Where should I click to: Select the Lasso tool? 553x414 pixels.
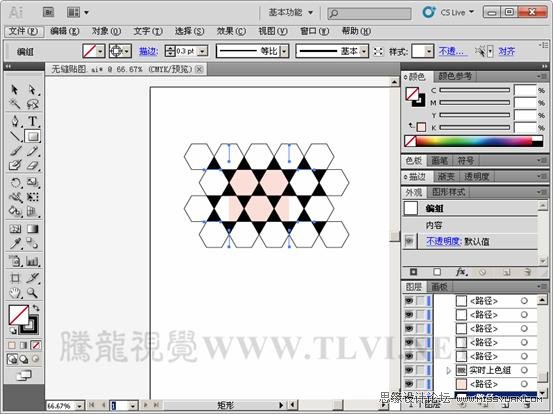[32, 104]
